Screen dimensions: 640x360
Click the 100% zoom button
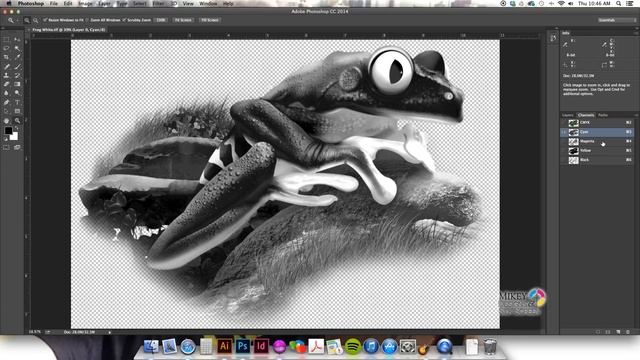(x=161, y=20)
